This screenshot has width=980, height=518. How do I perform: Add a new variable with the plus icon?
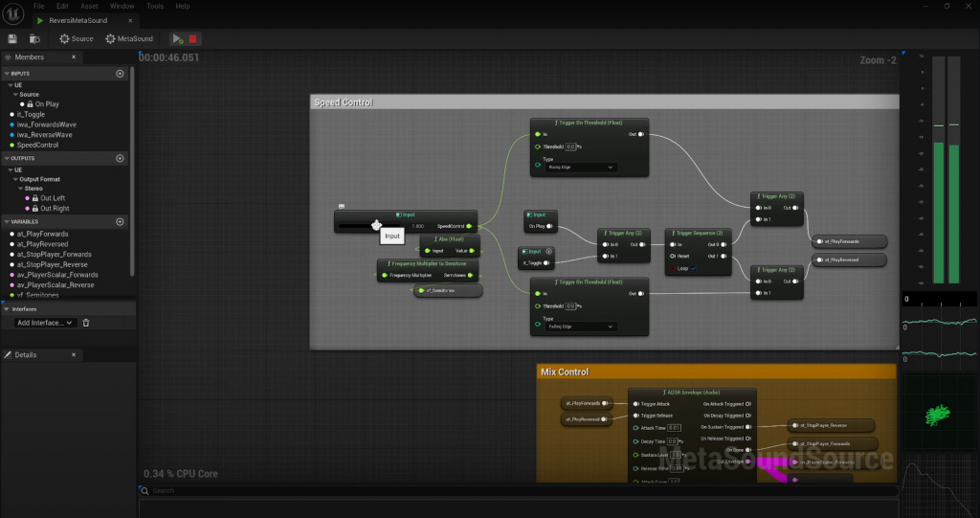coord(120,221)
